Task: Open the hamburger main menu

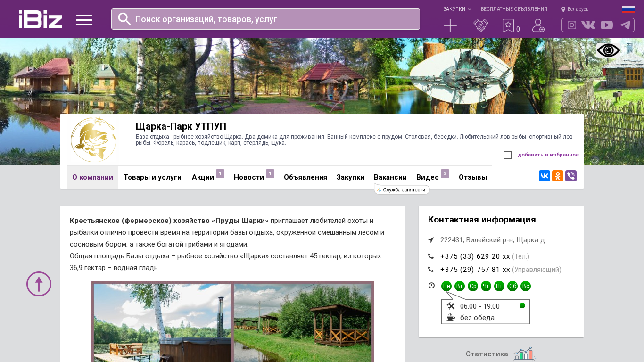Action: coord(84,20)
